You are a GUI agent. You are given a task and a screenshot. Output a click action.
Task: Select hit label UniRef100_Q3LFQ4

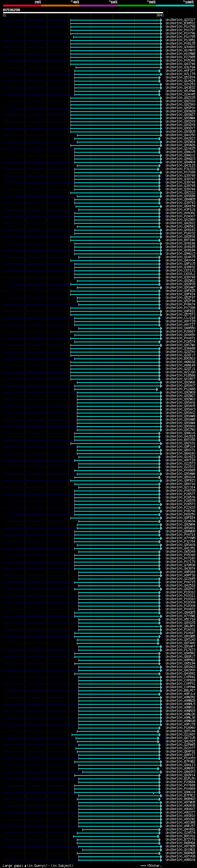(x=180, y=67)
